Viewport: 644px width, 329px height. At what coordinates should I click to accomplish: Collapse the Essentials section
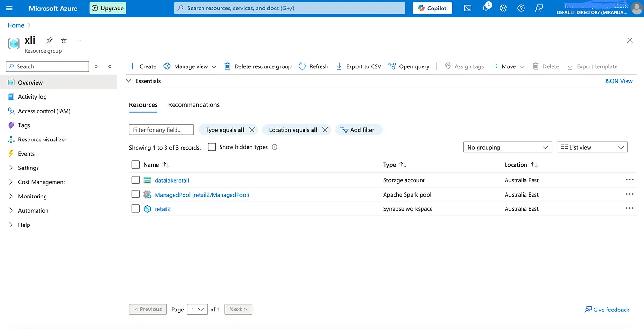(129, 81)
